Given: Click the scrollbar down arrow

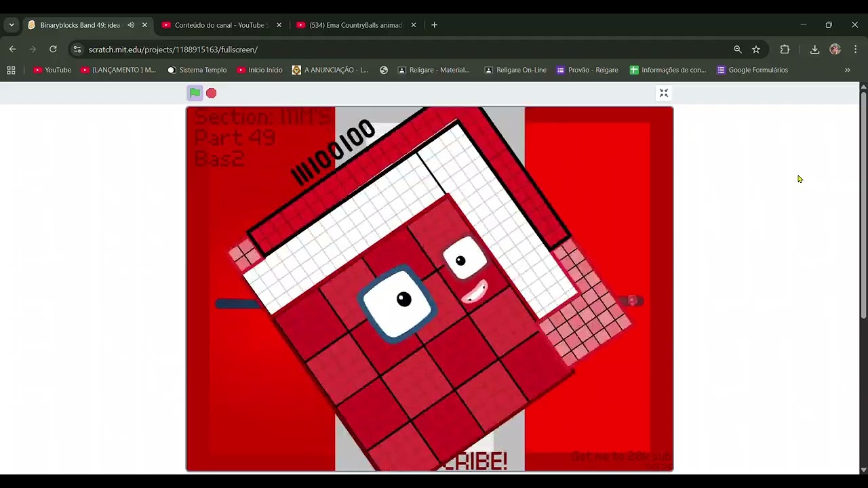Looking at the screenshot, I should coord(863,470).
